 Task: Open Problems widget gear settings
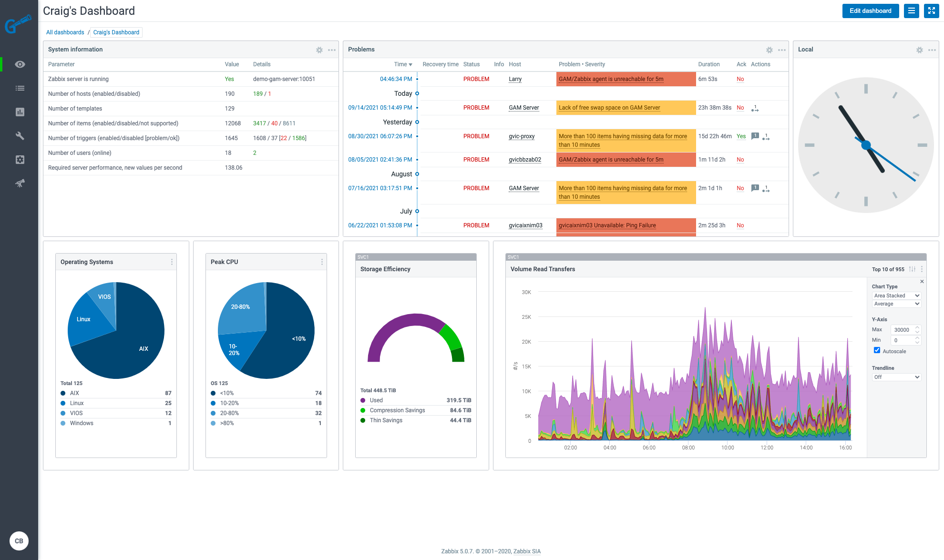pos(769,50)
